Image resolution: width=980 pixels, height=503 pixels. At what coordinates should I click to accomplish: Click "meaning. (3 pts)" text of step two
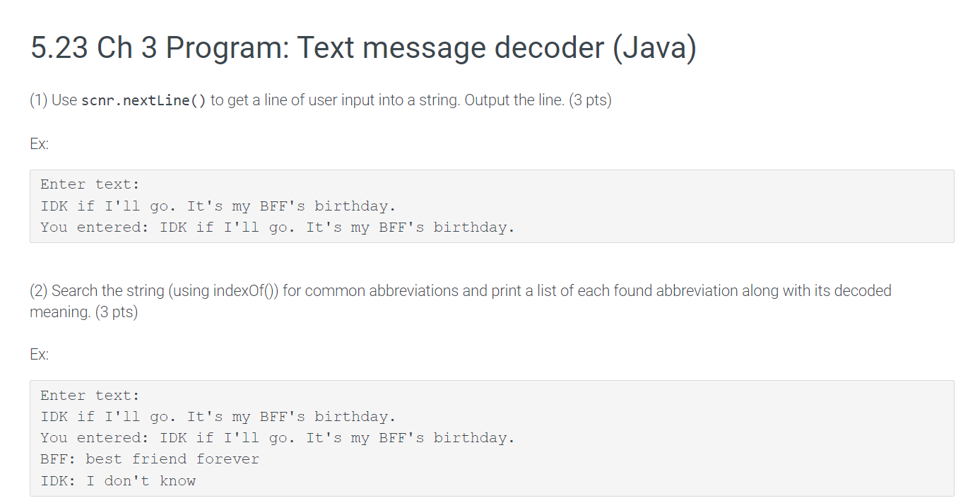83,312
